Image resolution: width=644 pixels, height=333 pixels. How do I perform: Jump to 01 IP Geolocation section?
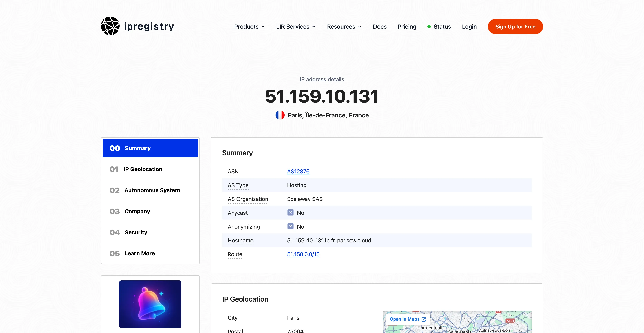click(x=150, y=169)
